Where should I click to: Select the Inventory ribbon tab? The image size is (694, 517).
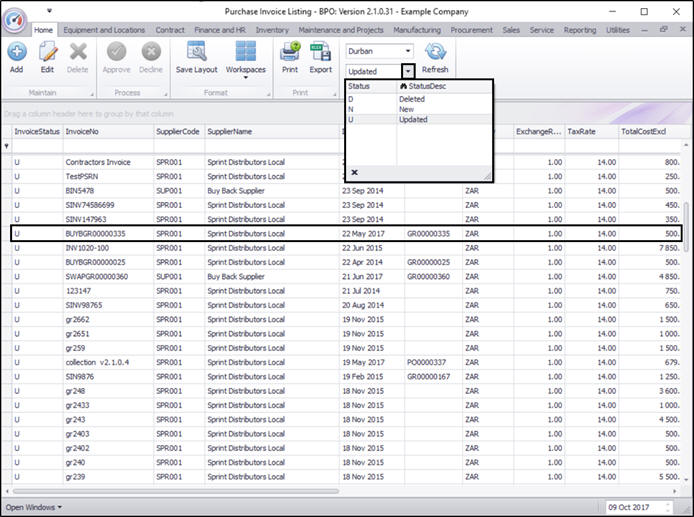[x=272, y=30]
